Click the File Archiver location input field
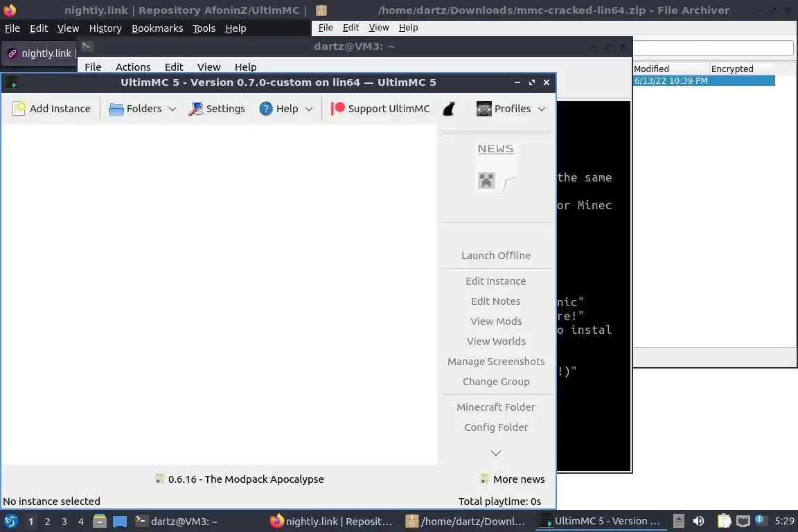Screen dimensions: 798x532 pos(713,48)
